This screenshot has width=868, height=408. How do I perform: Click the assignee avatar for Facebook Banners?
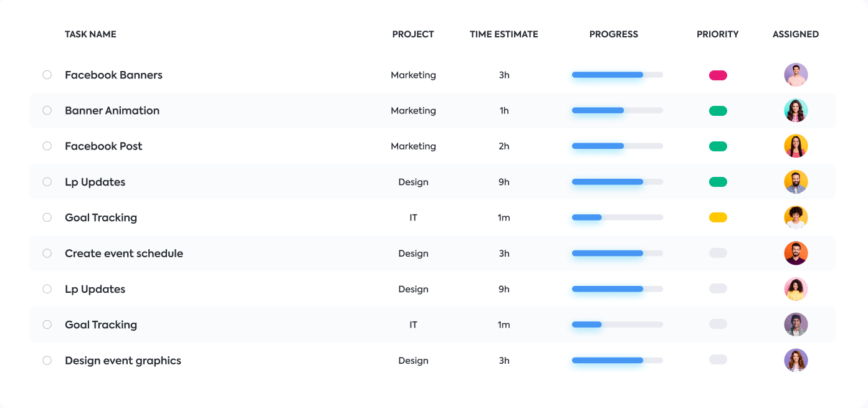point(796,75)
